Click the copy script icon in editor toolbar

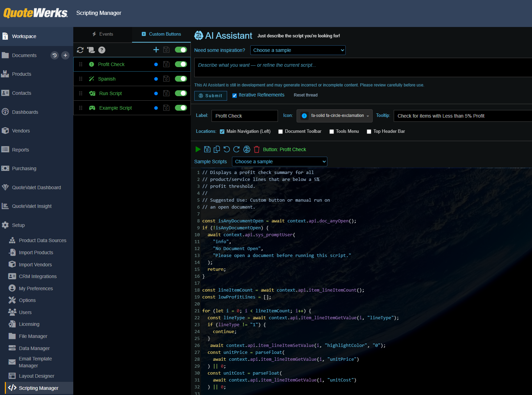[x=217, y=149]
